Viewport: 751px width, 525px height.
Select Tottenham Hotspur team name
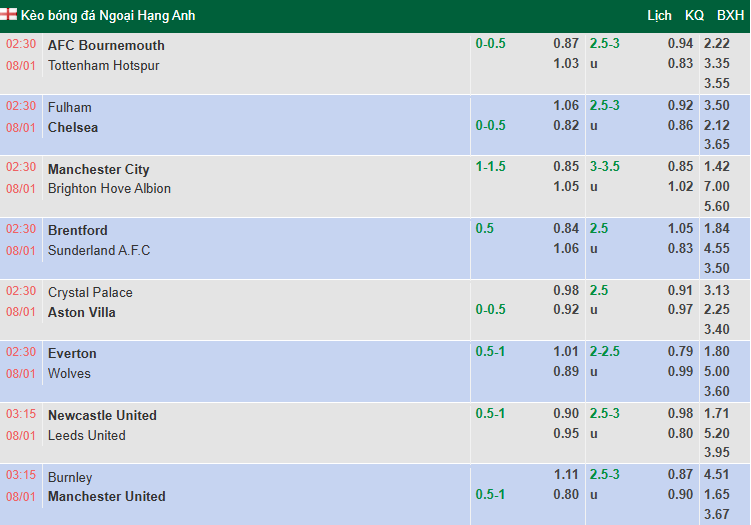click(x=103, y=65)
